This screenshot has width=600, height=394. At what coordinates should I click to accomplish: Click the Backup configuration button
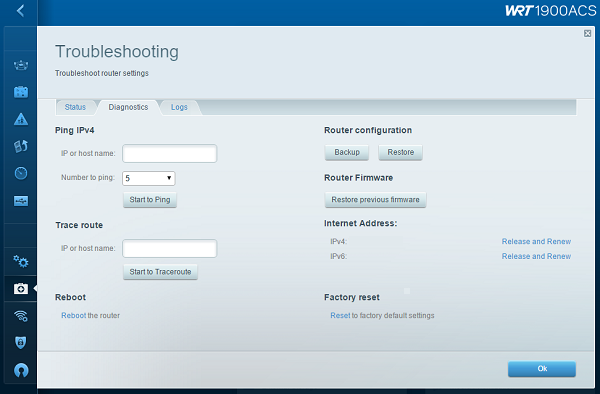347,152
